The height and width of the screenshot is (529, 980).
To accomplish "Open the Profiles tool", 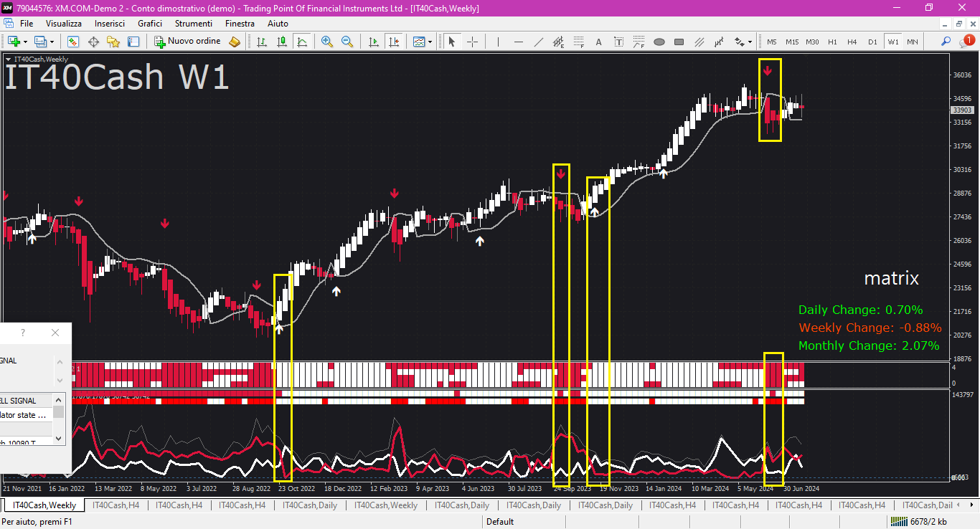I will pos(39,42).
